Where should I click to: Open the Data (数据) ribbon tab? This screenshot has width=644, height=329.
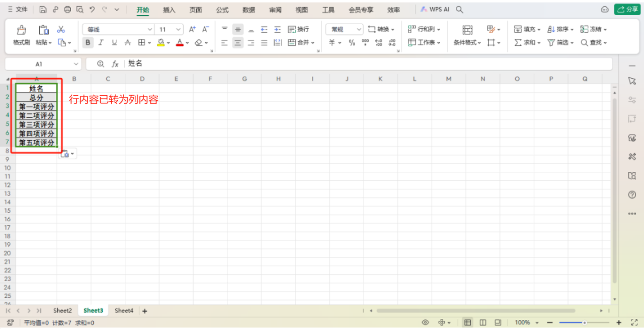249,10
